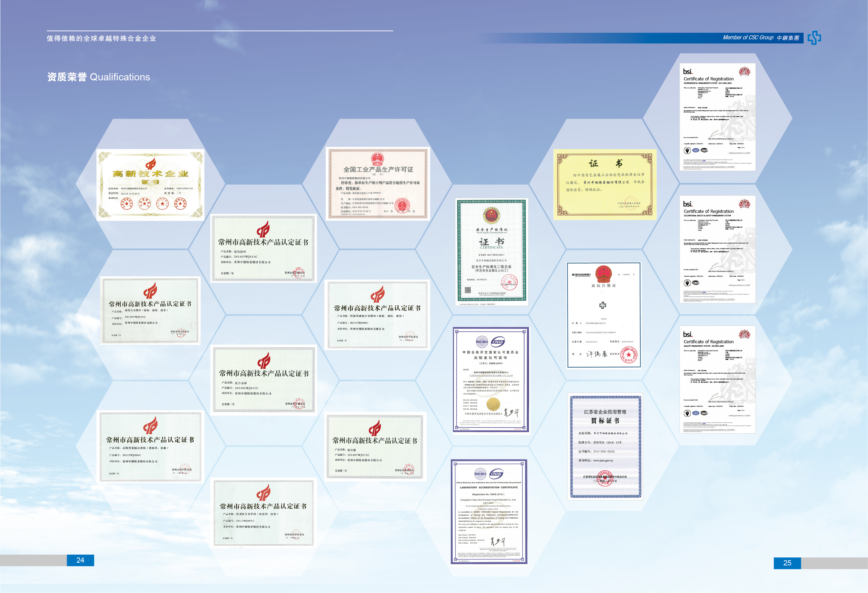Click product code 201303WJ031C text
This screenshot has width=868, height=593.
pos(135,317)
